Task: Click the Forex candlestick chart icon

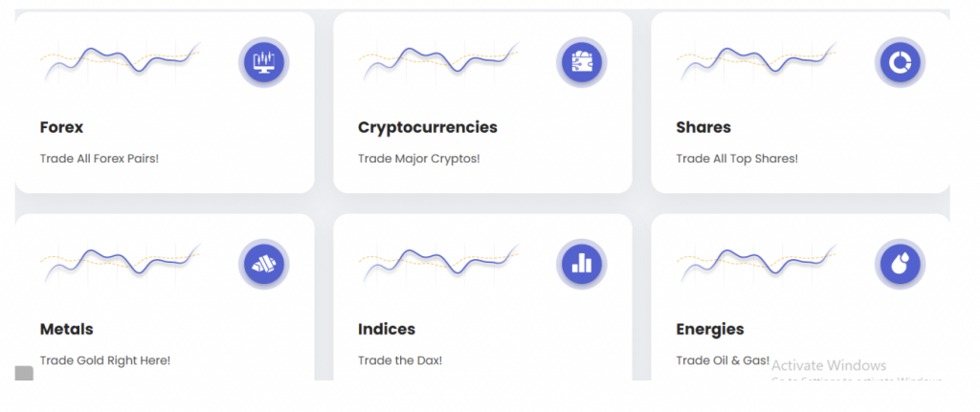Action: pyautogui.click(x=262, y=63)
